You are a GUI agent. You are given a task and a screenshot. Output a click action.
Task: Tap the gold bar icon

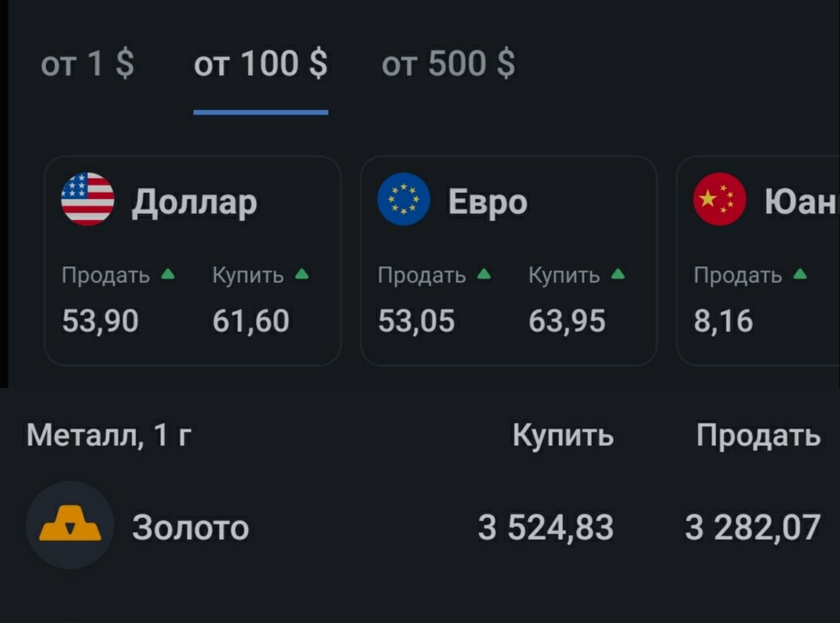(x=70, y=525)
